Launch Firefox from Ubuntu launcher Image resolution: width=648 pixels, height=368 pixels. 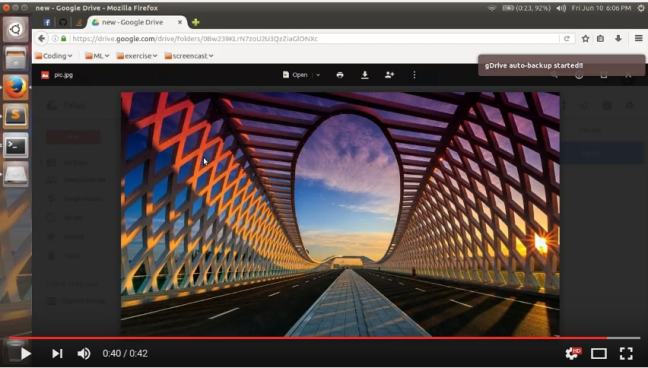[x=16, y=87]
